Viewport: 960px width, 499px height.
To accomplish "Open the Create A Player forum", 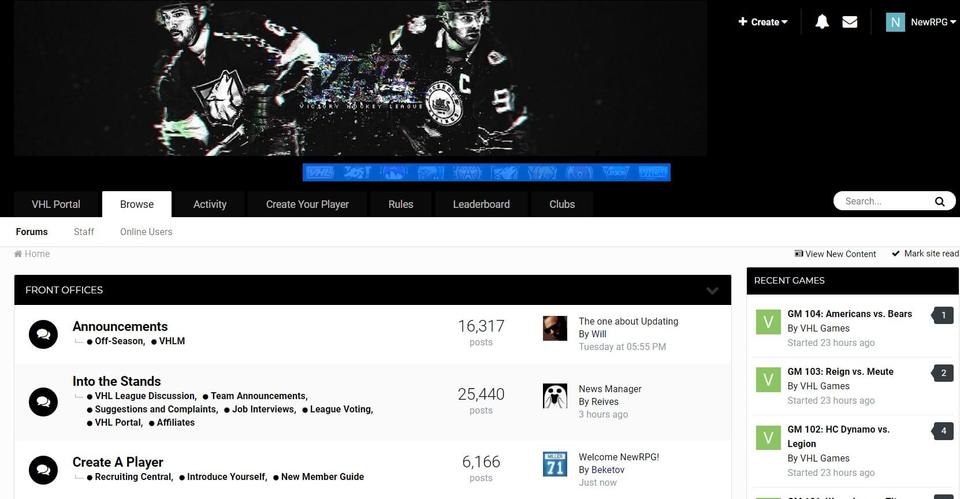I will 118,462.
